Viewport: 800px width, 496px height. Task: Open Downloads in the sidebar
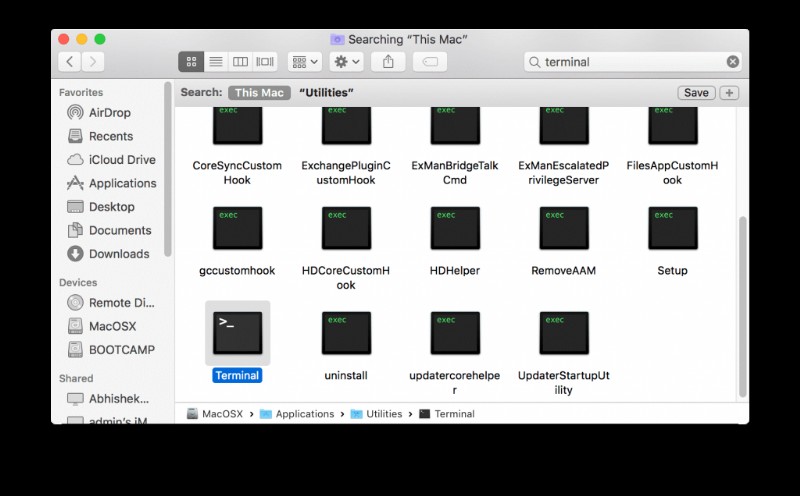click(x=109, y=254)
